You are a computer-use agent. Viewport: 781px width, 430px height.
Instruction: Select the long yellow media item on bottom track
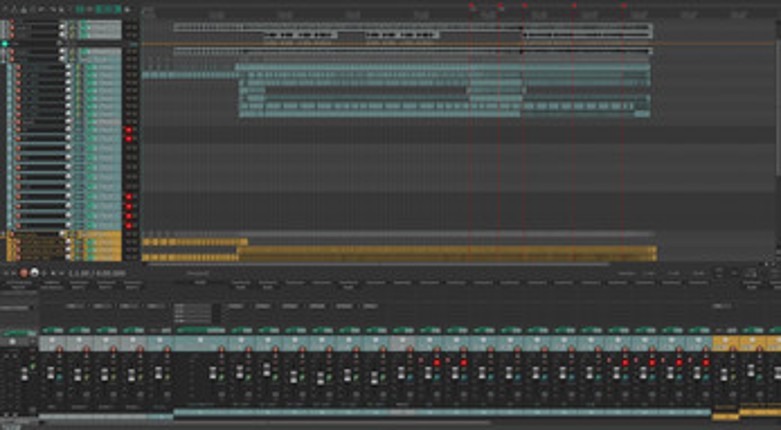pos(447,258)
